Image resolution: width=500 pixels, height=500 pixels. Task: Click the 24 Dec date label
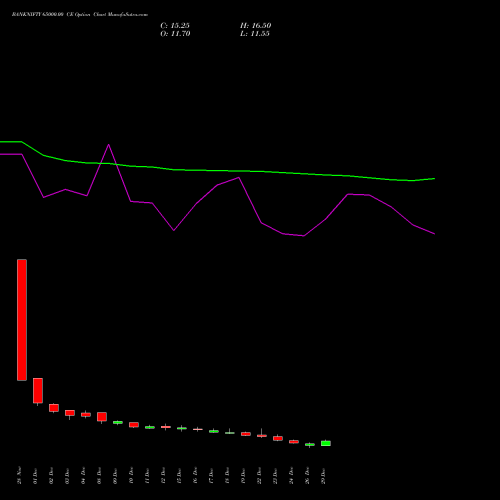tap(291, 476)
